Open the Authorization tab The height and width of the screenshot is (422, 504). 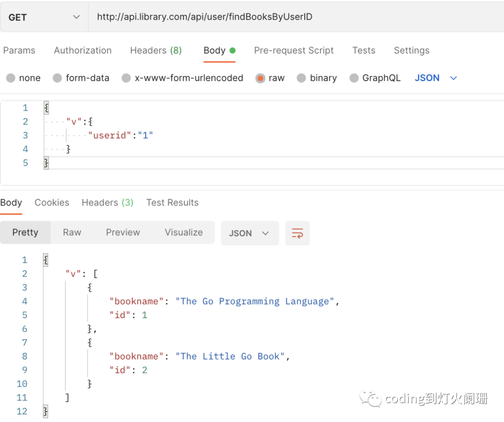tap(83, 50)
